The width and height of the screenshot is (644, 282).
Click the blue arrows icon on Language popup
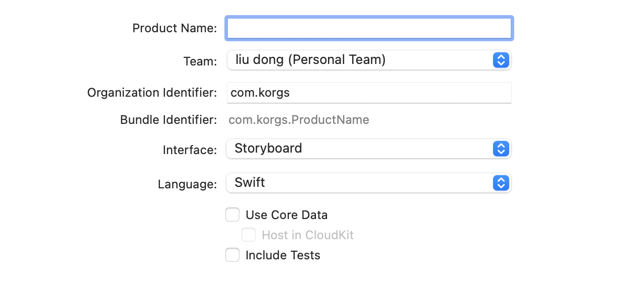(501, 183)
